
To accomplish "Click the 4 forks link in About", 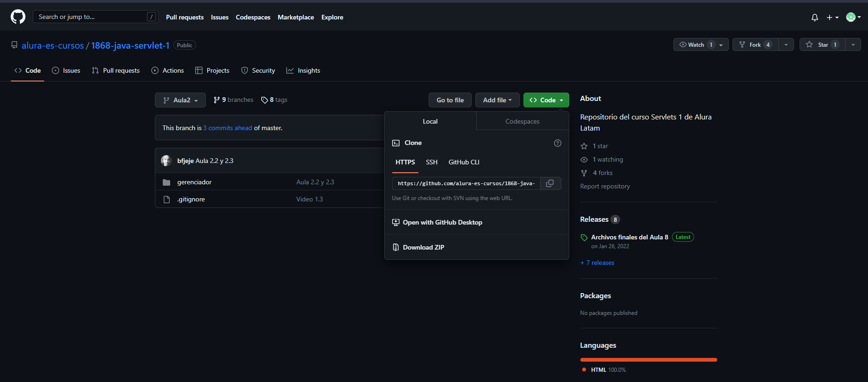I will (x=597, y=173).
